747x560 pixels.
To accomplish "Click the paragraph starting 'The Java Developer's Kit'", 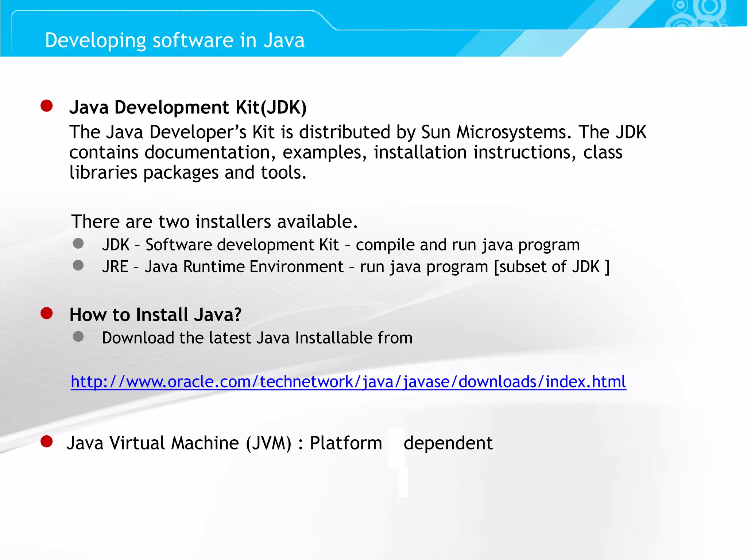I will (357, 152).
